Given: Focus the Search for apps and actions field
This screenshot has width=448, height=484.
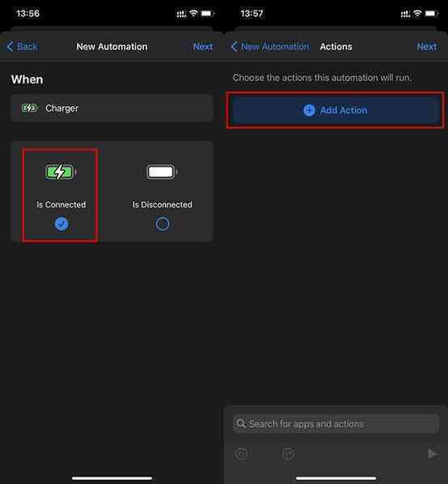Looking at the screenshot, I should 336,423.
